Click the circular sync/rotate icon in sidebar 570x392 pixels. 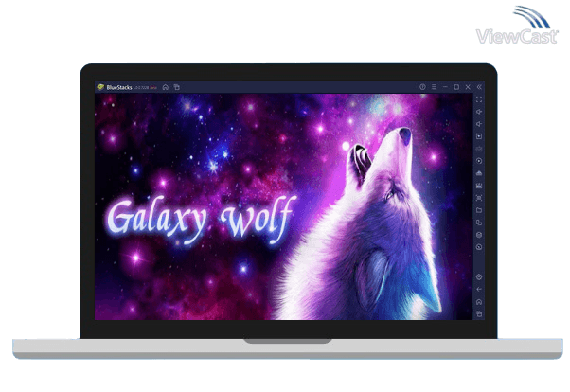(x=479, y=247)
